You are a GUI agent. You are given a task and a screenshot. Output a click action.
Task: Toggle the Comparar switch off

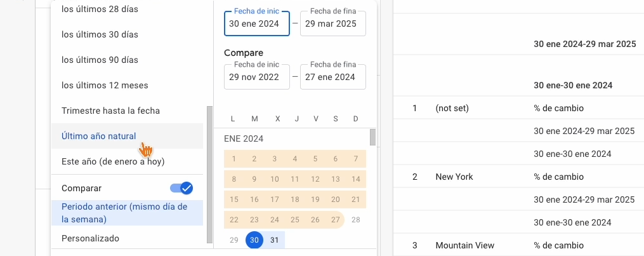click(x=181, y=188)
